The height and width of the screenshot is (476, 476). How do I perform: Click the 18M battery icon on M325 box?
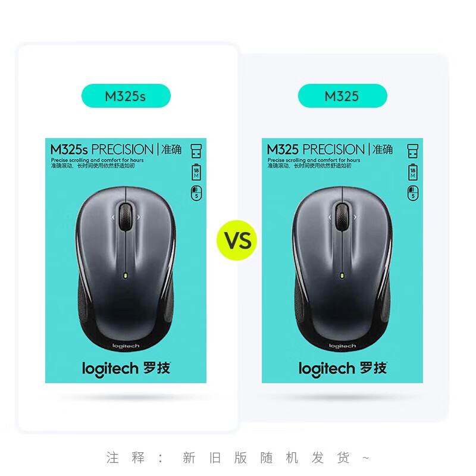coord(413,172)
